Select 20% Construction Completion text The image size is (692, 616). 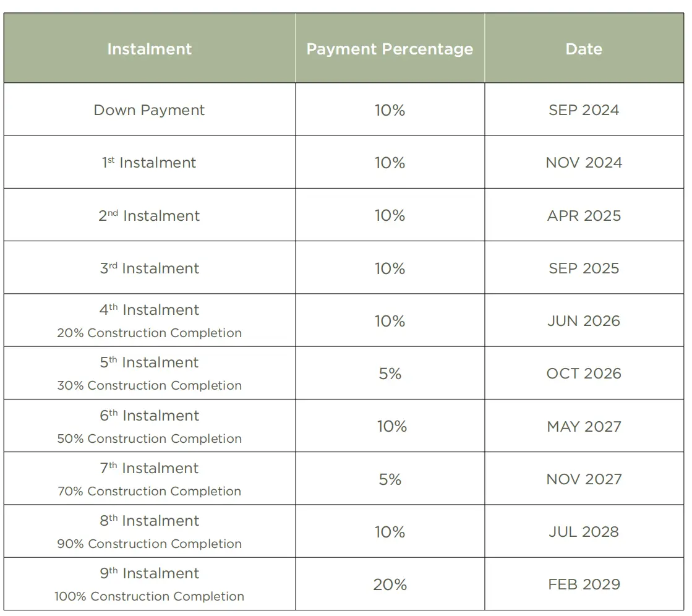(x=149, y=333)
